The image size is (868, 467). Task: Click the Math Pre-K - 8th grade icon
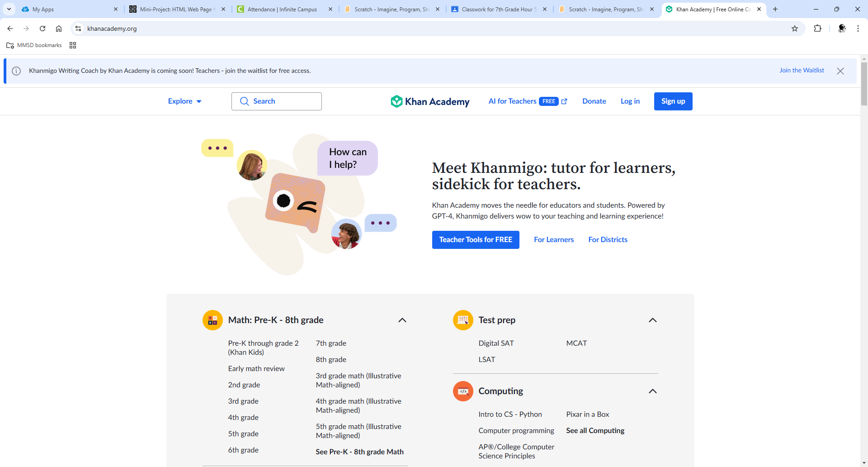click(x=212, y=320)
